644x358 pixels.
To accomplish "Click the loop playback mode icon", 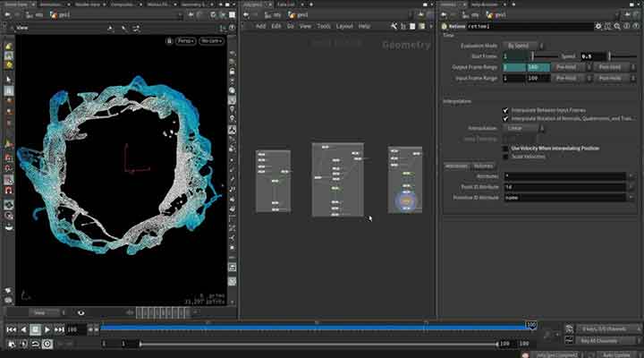I will pos(35,344).
